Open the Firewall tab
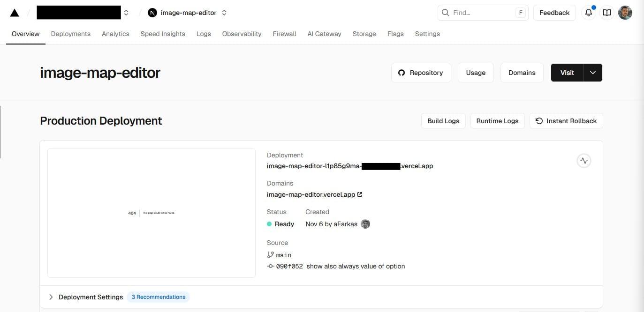The image size is (644, 312). point(284,34)
